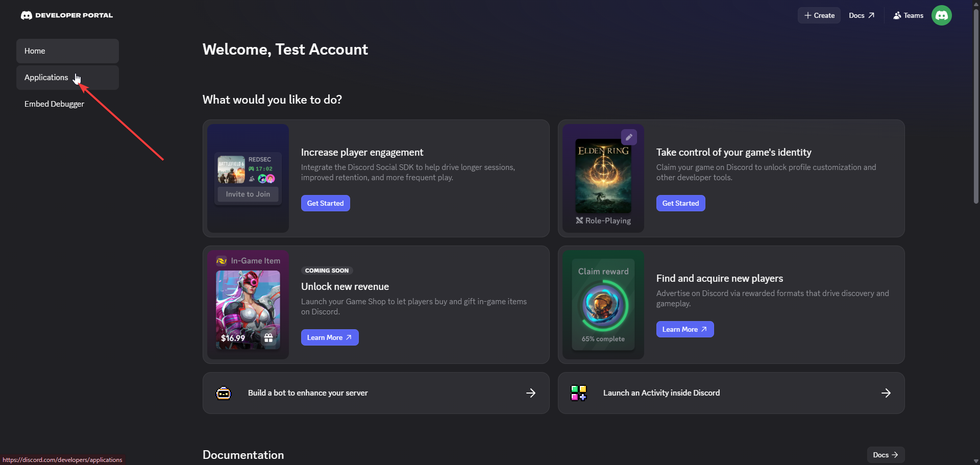The width and height of the screenshot is (980, 465).
Task: Click the Docs button beside the Documentation heading
Action: (886, 455)
